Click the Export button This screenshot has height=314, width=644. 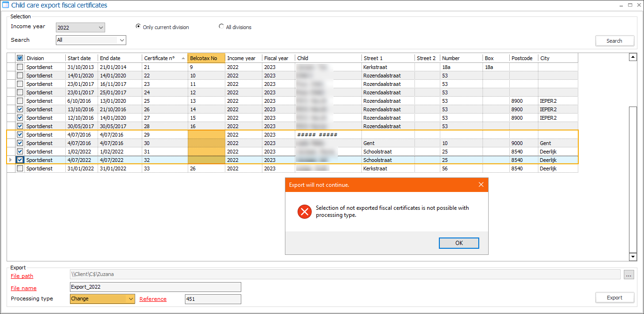[614, 298]
